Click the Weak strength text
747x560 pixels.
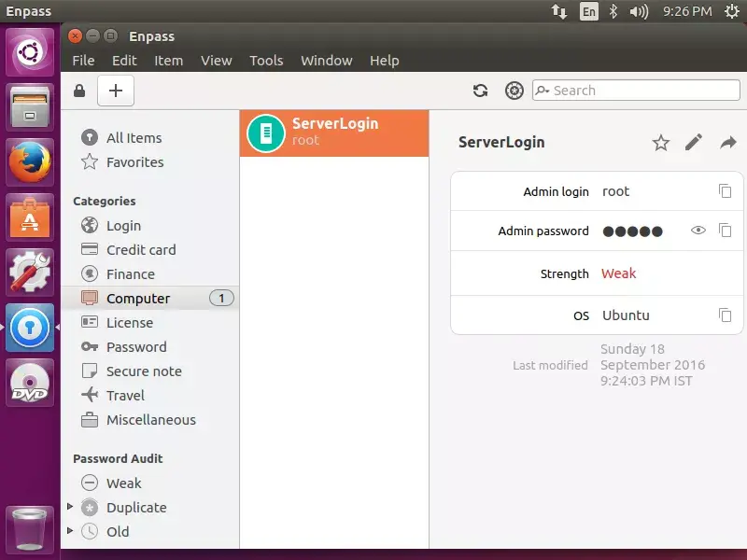(x=618, y=273)
